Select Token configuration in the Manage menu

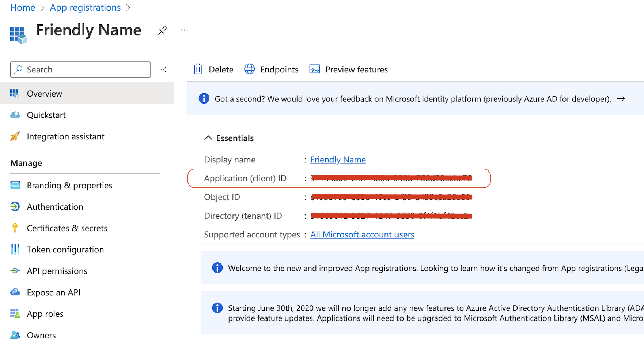tap(65, 250)
